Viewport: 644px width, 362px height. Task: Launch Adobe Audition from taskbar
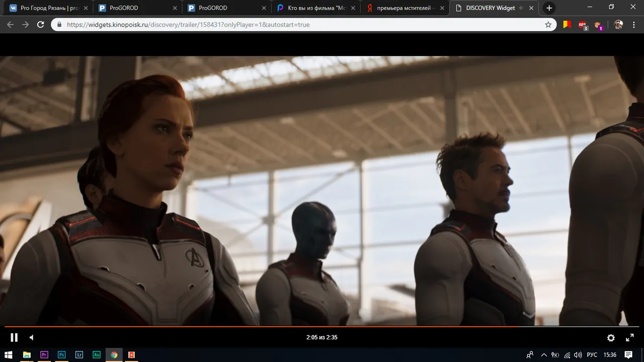pos(97,354)
